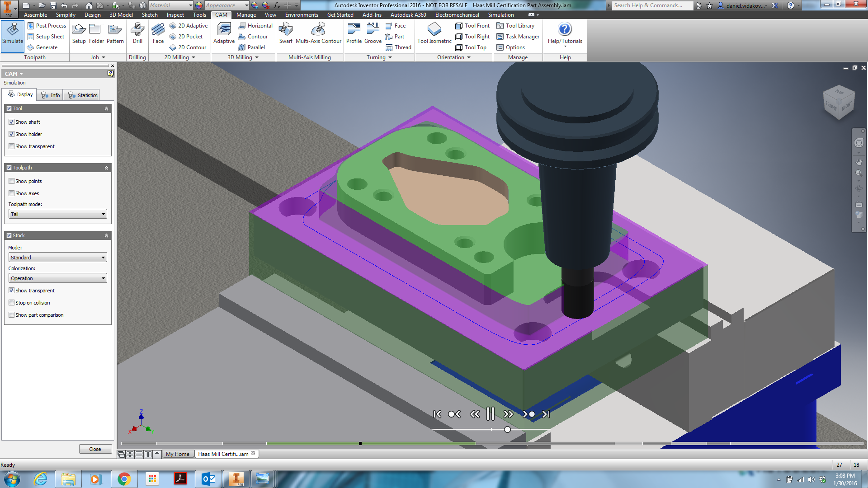
Task: Click the Close button in the simulation panel
Action: (x=95, y=449)
